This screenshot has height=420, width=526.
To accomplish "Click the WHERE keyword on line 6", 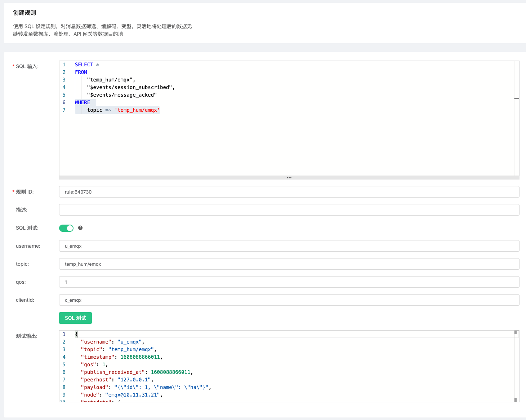I will coord(83,102).
